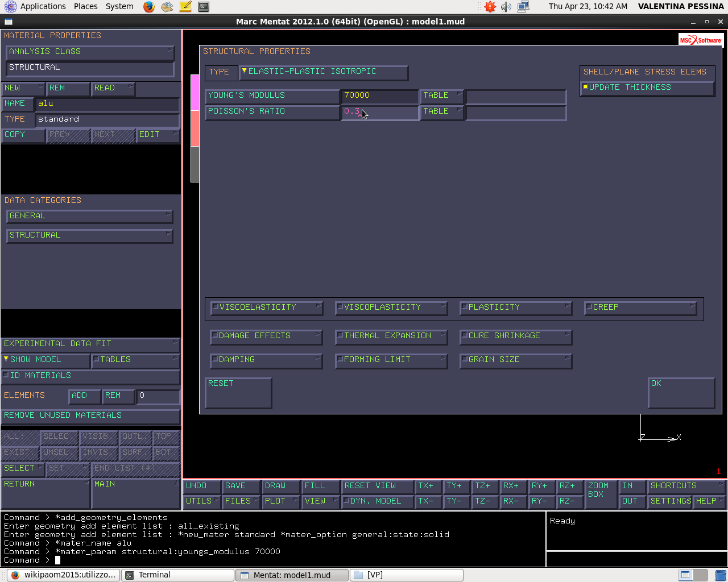This screenshot has width=728, height=582.
Task: Click the Poisson's Ratio value field
Action: [379, 112]
